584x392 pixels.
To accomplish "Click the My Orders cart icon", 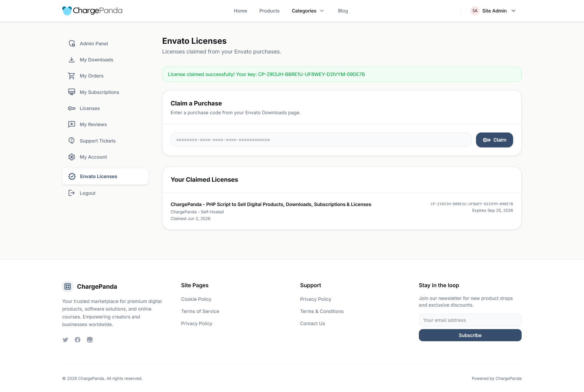I will [x=72, y=76].
